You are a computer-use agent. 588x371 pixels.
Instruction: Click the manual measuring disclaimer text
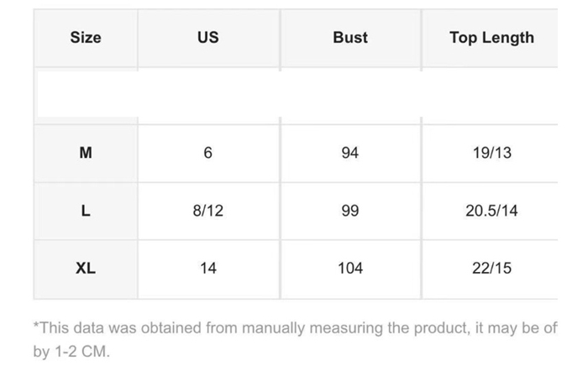[x=294, y=327]
